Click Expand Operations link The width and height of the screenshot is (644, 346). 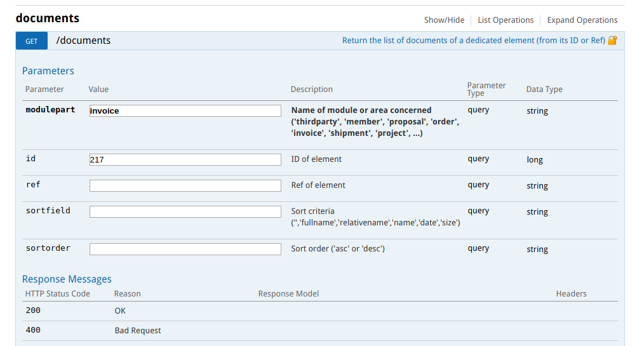point(582,20)
